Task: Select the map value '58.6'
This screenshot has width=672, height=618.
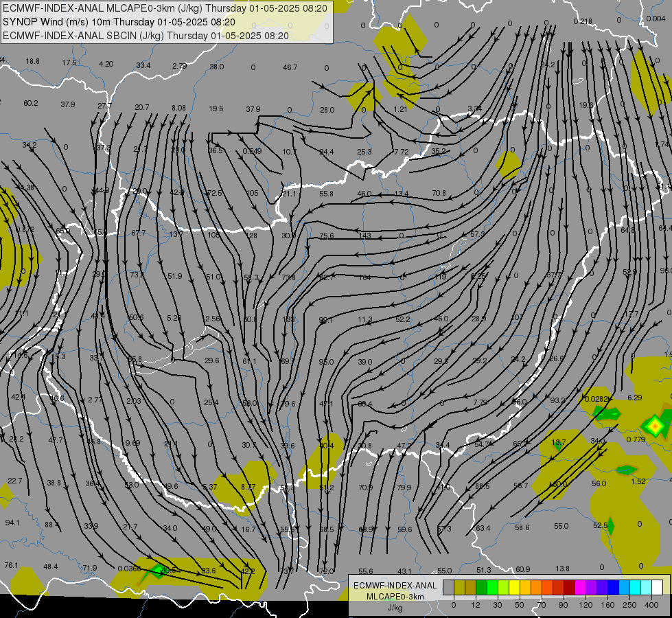Action: click(522, 527)
